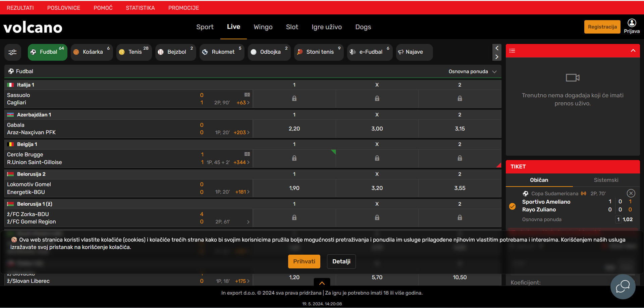The width and height of the screenshot is (644, 308).
Task: Click the Registracija button
Action: [x=602, y=27]
